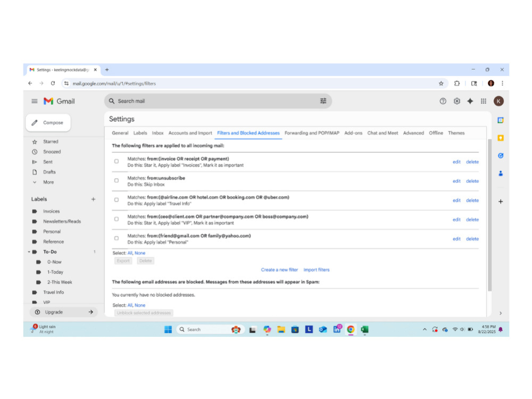Open Gmail main menu hamburger icon
The image size is (532, 399).
click(x=34, y=101)
